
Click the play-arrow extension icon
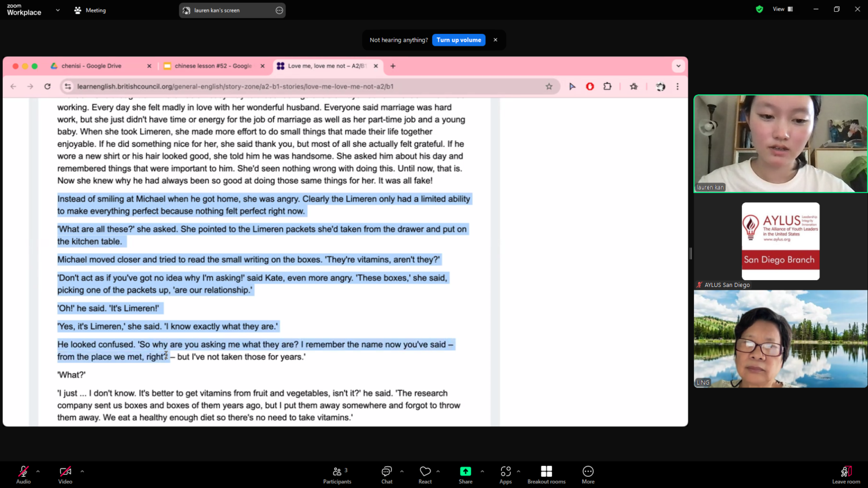(572, 86)
